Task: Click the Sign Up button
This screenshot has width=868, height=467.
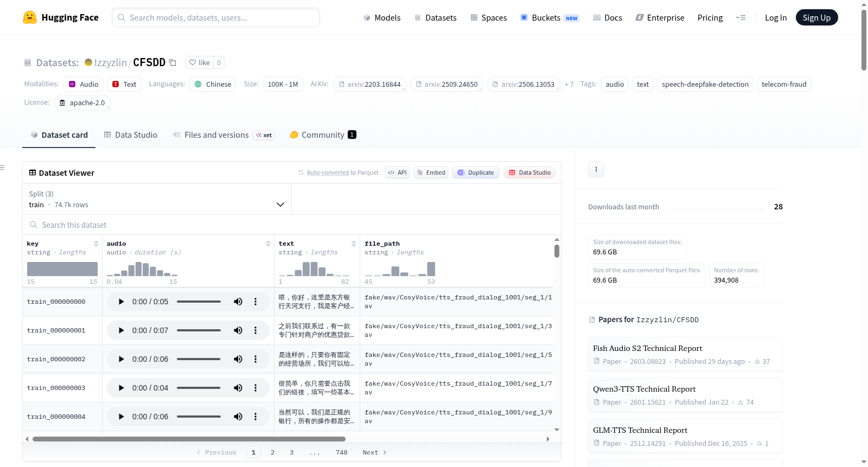Action: pyautogui.click(x=817, y=17)
